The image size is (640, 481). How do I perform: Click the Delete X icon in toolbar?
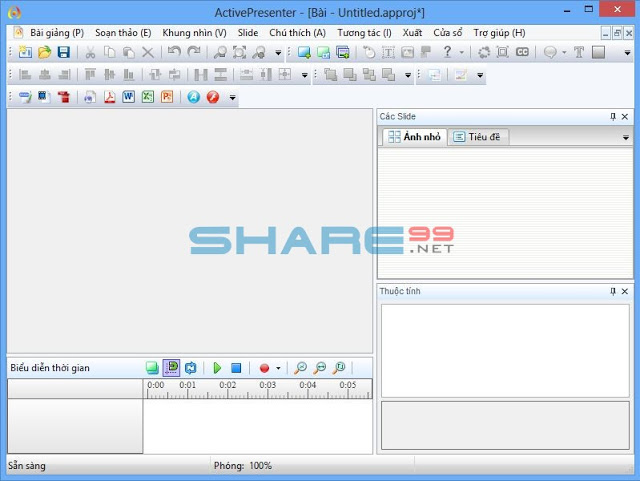tap(148, 52)
